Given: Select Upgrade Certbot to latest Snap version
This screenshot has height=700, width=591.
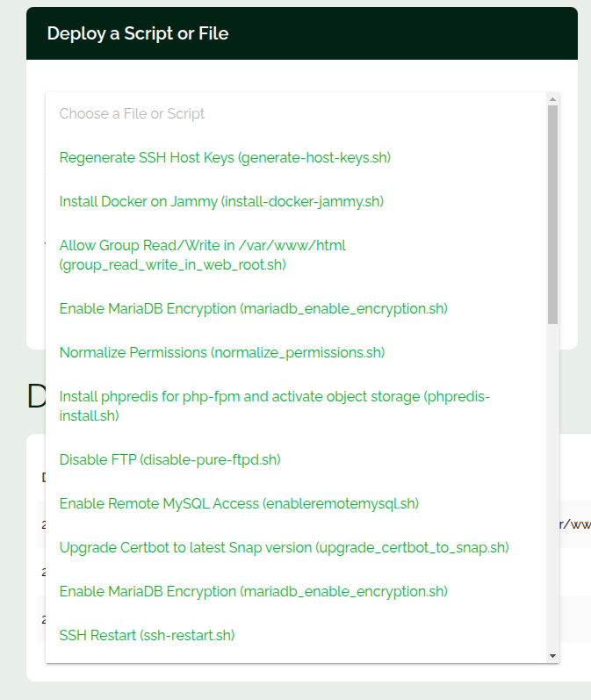Looking at the screenshot, I should (x=284, y=547).
